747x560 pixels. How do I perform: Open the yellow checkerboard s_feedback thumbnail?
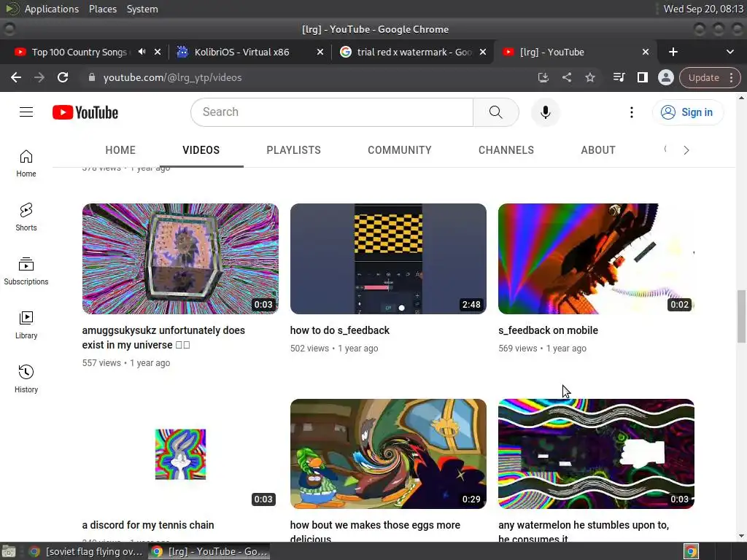click(x=388, y=259)
